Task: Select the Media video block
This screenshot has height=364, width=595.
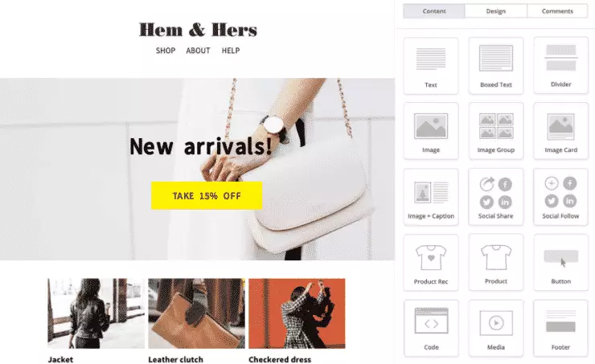Action: tap(495, 329)
